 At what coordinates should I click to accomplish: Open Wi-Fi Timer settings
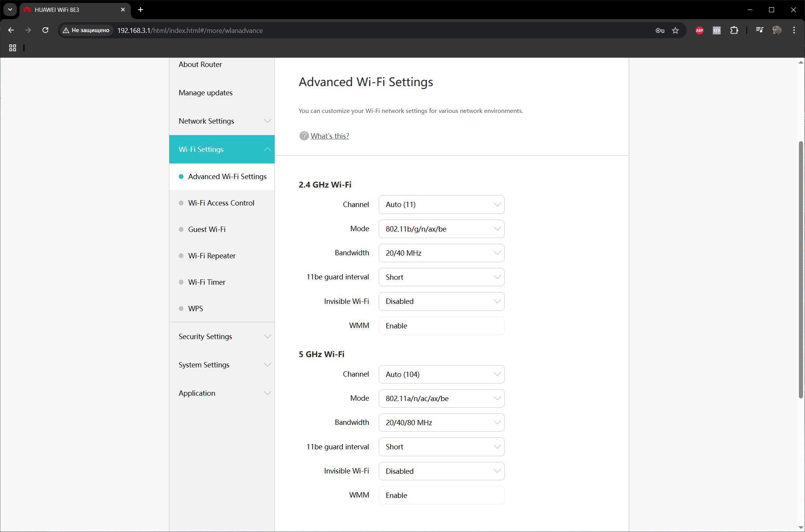coord(207,282)
